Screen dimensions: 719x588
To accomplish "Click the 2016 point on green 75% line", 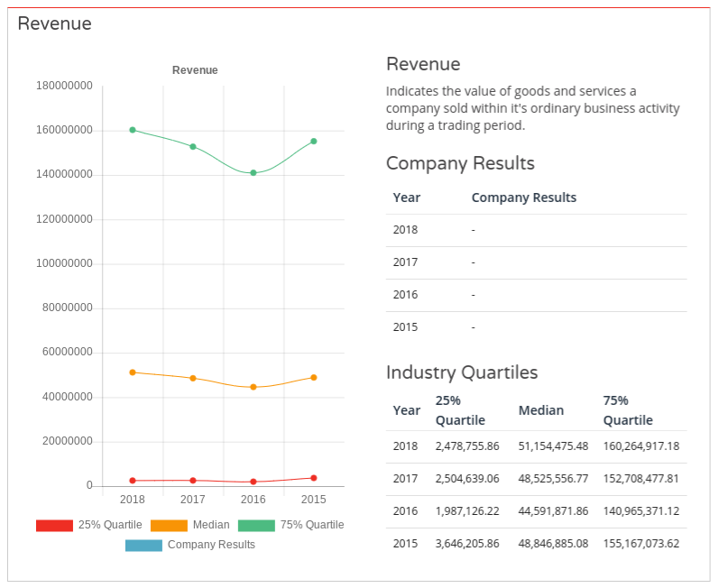I will (x=253, y=172).
